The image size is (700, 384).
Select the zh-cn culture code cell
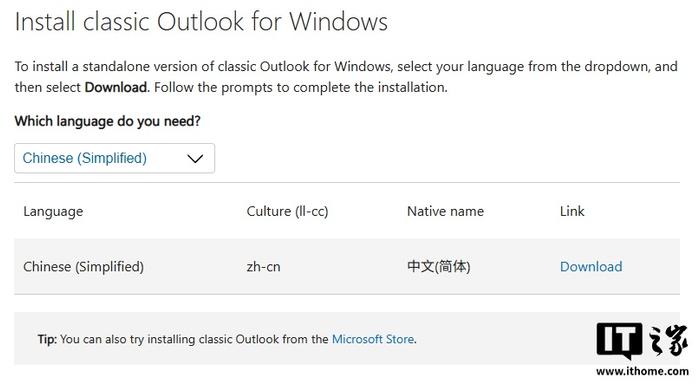tap(263, 267)
